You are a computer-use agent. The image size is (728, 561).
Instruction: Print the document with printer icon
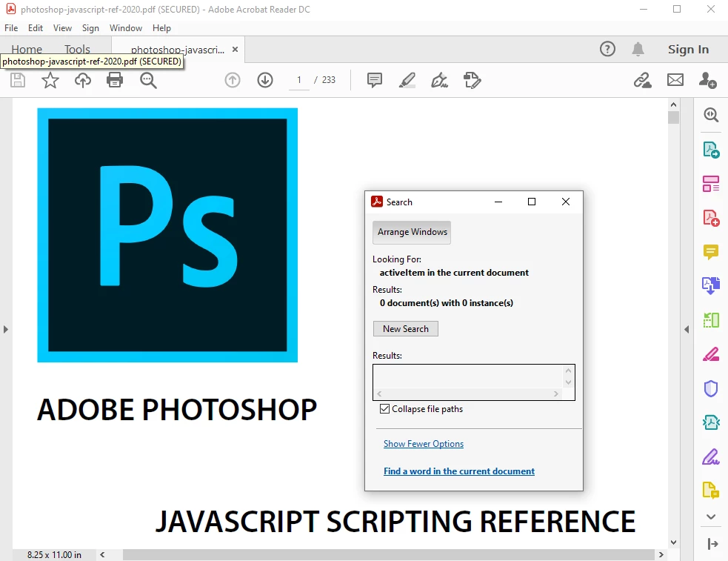pos(115,80)
